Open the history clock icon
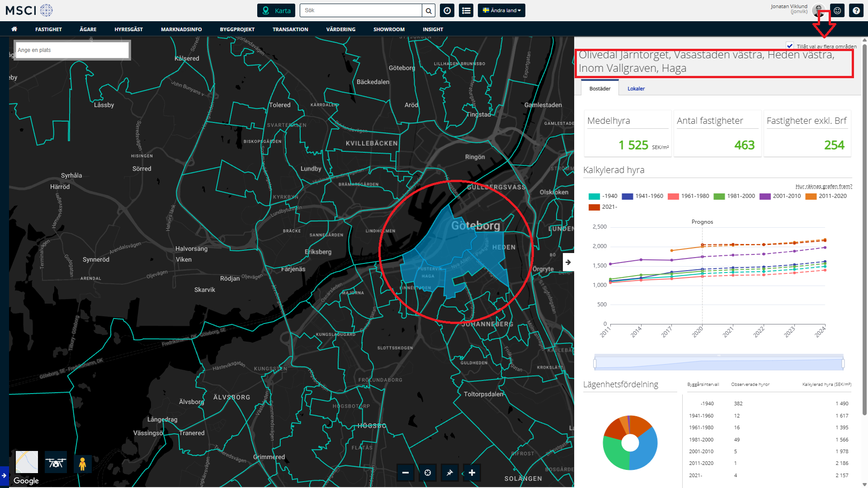Image resolution: width=868 pixels, height=488 pixels. pos(447,10)
